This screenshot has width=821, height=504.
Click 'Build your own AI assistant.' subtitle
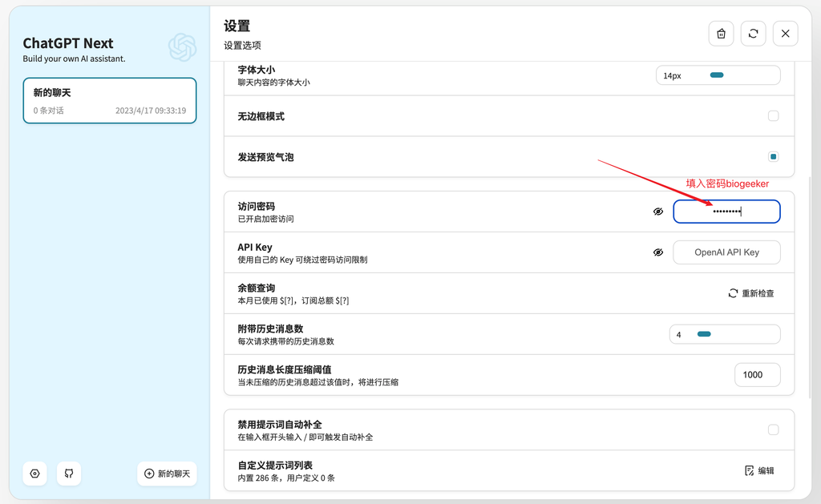point(74,58)
